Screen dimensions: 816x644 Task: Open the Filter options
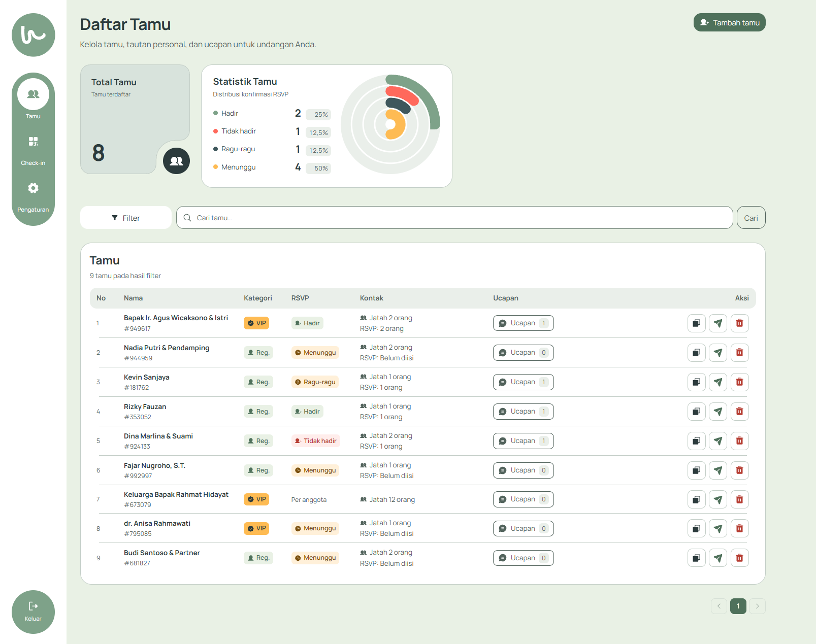pyautogui.click(x=126, y=218)
